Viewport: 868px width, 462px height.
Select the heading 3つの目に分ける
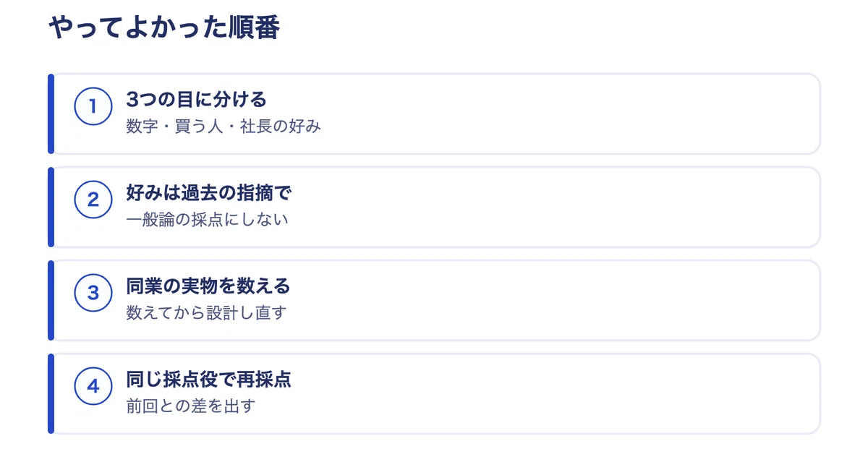click(x=196, y=99)
